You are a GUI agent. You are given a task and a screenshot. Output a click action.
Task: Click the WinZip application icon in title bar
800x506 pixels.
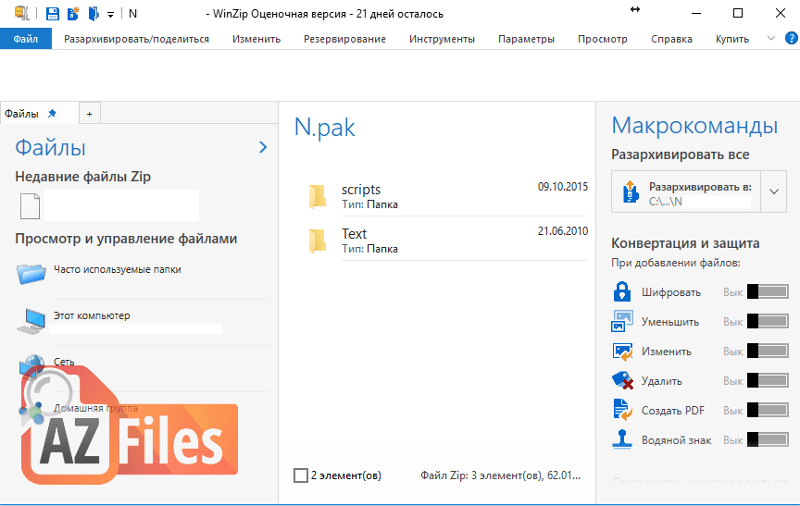(22, 13)
